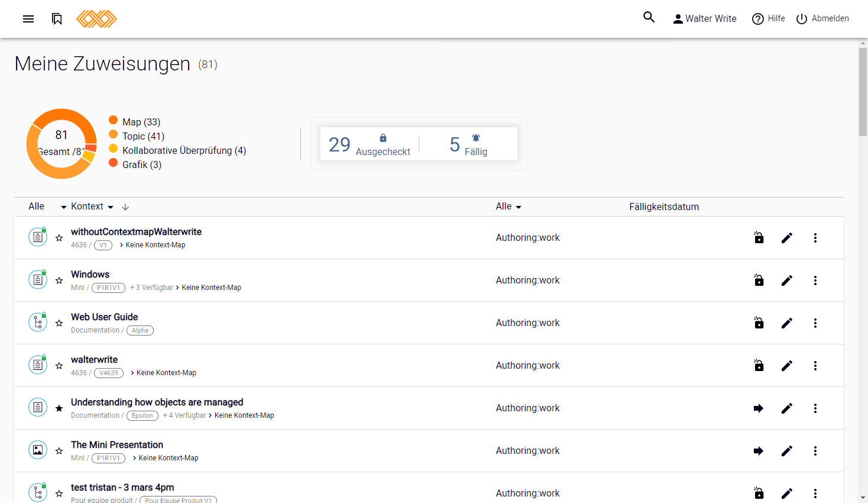This screenshot has height=503, width=868.
Task: Open Understanding how objects are managed
Action: [x=157, y=402]
